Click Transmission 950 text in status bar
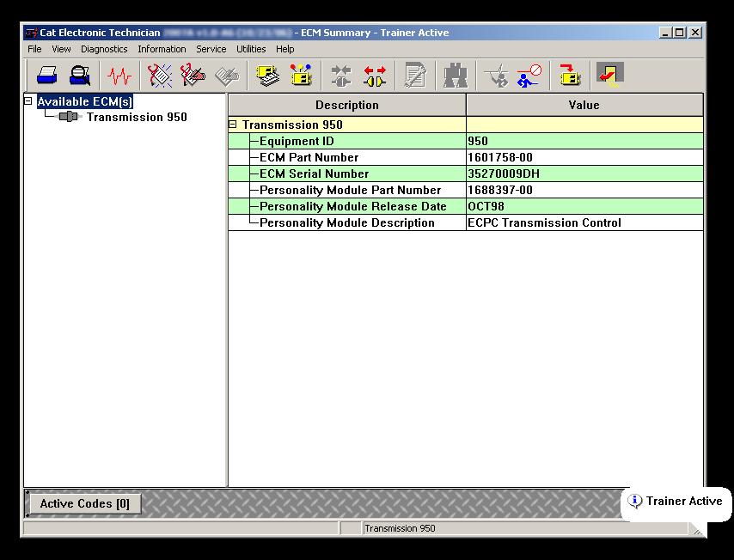This screenshot has height=560, width=734. coord(400,529)
